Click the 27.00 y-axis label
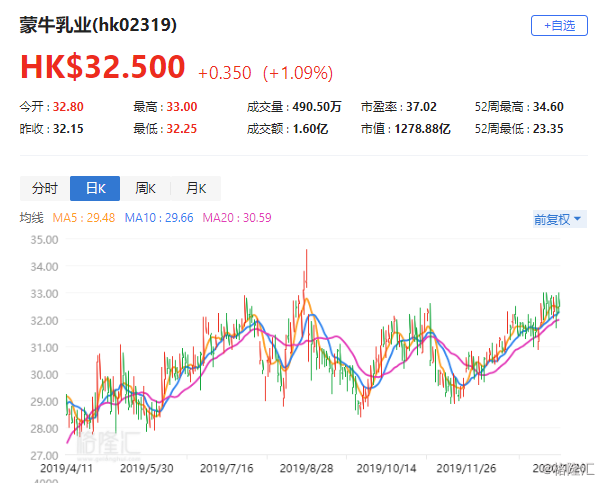602x483 pixels. pos(45,456)
